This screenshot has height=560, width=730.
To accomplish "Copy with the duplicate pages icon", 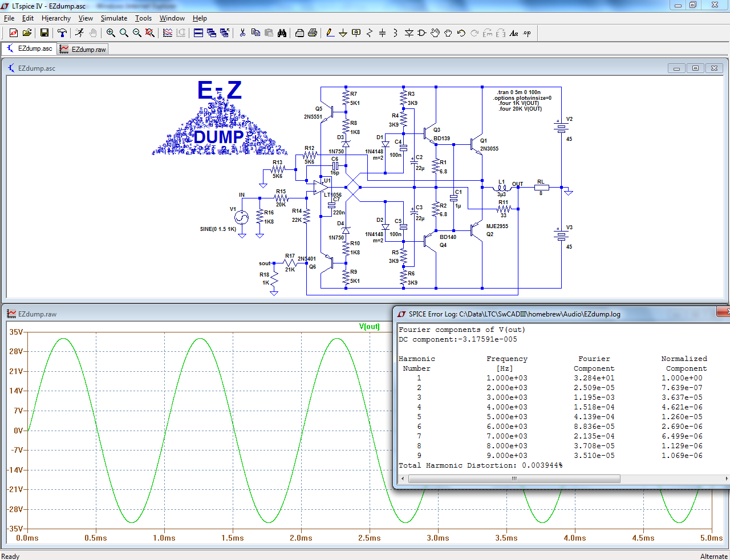I will (x=255, y=33).
